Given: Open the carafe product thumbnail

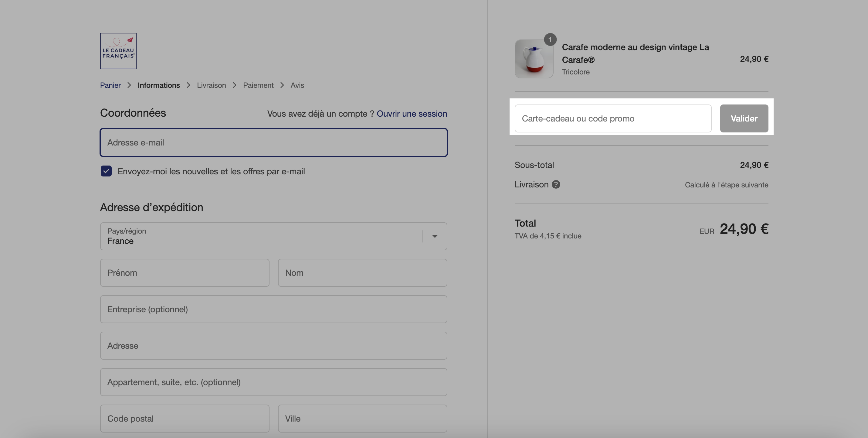Looking at the screenshot, I should [x=534, y=59].
